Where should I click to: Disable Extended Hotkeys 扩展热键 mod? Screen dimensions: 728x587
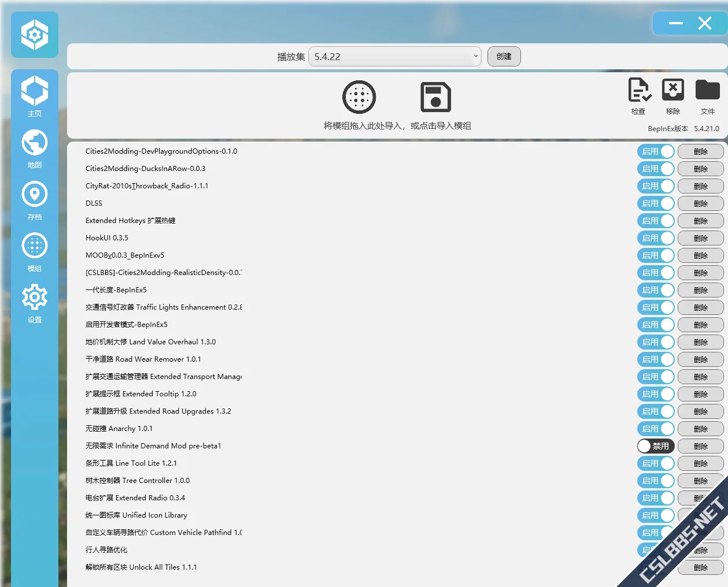[x=656, y=221]
